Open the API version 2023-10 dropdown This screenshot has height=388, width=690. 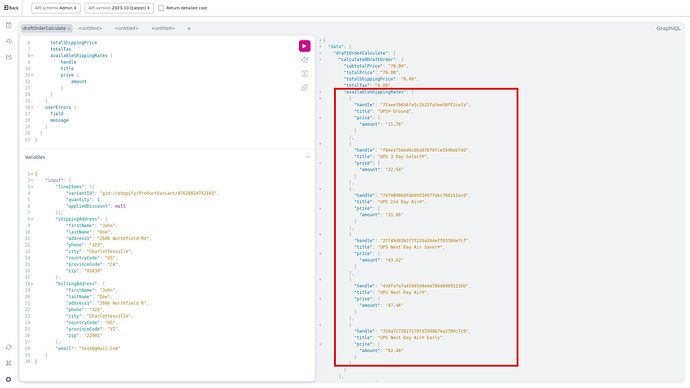[x=119, y=8]
